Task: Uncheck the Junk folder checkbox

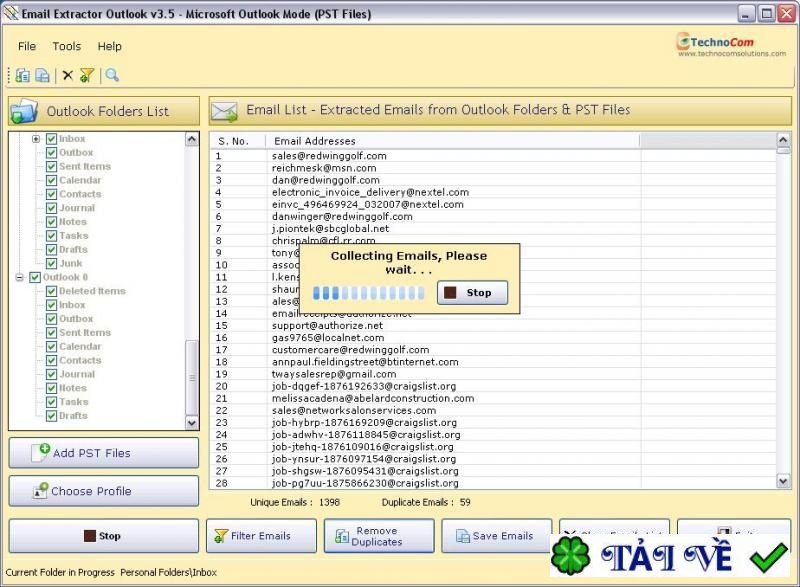Action: coord(51,264)
